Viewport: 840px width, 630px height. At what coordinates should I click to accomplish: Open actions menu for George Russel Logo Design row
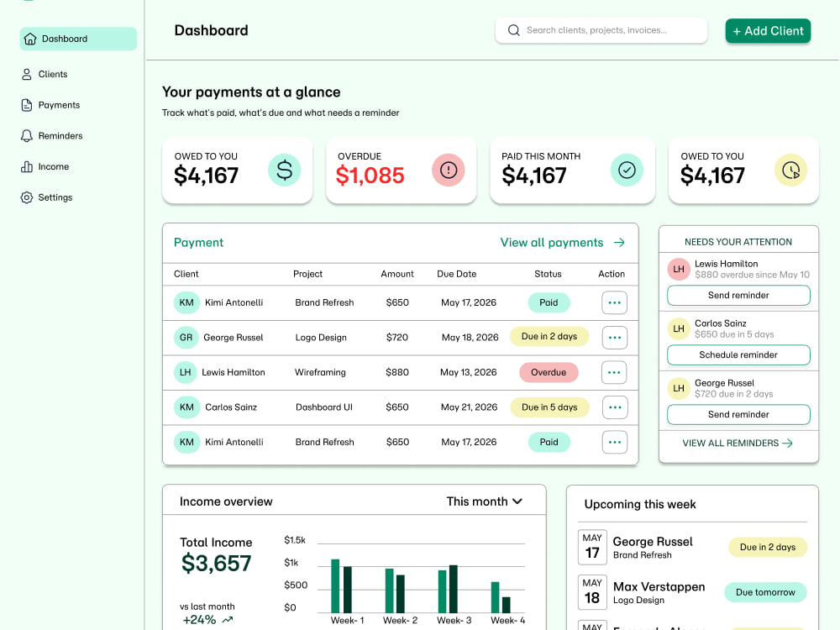(615, 338)
